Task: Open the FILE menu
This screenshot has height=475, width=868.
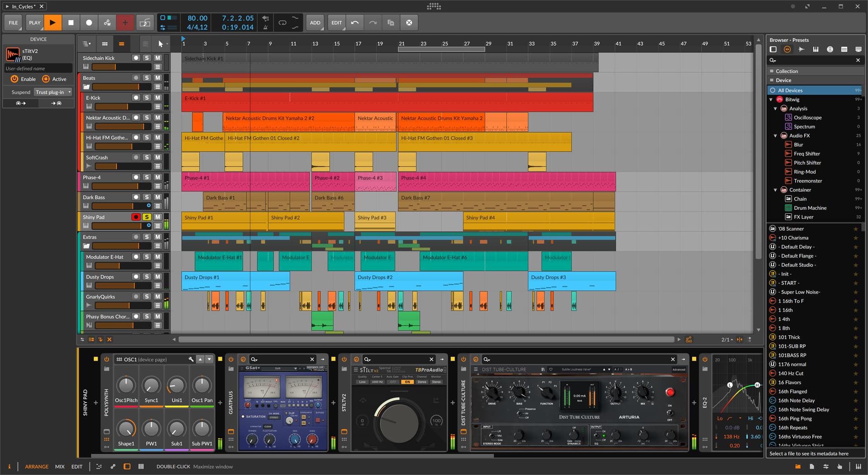Action: [14, 23]
